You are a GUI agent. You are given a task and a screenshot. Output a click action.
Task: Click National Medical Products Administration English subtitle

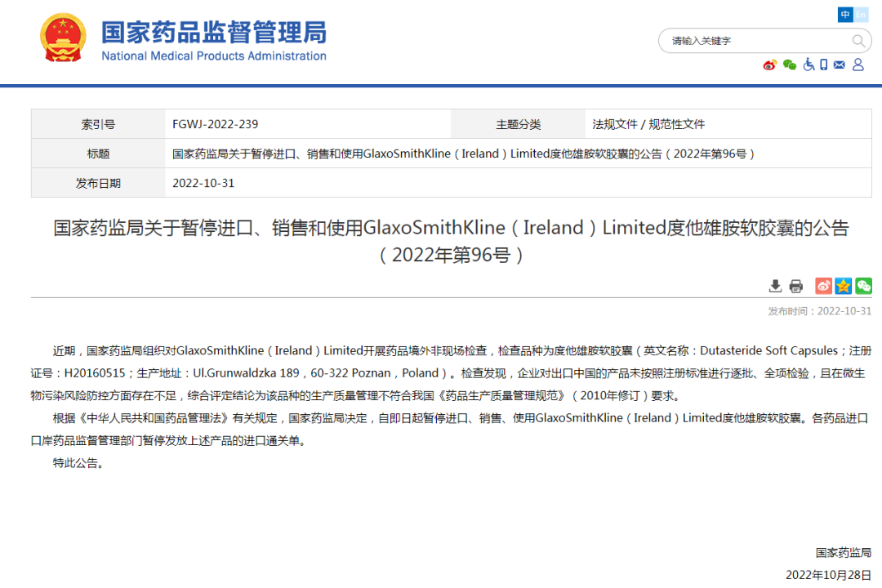tap(214, 56)
